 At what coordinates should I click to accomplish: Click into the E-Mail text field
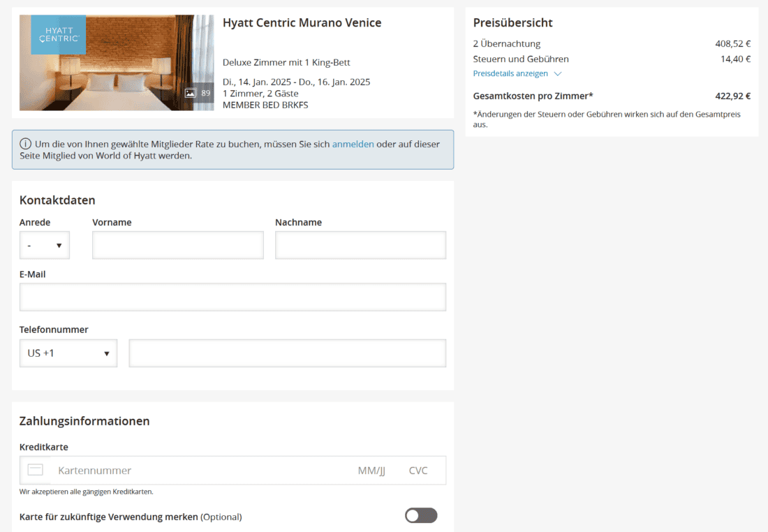point(232,297)
